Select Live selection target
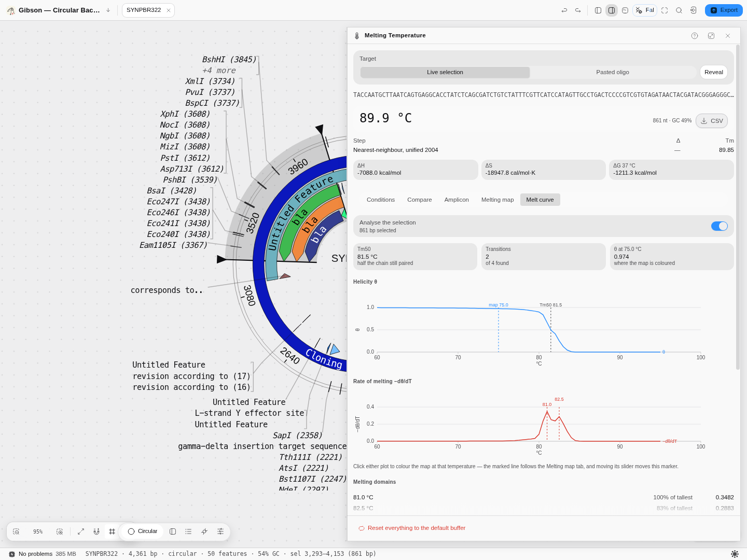 click(445, 72)
